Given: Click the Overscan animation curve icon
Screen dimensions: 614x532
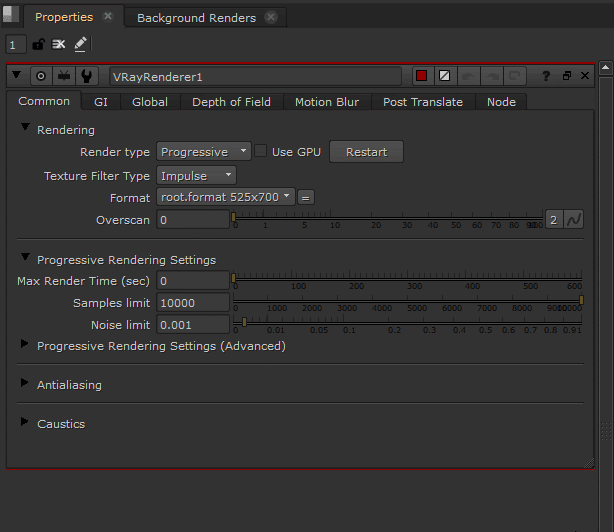Looking at the screenshot, I should (x=574, y=220).
